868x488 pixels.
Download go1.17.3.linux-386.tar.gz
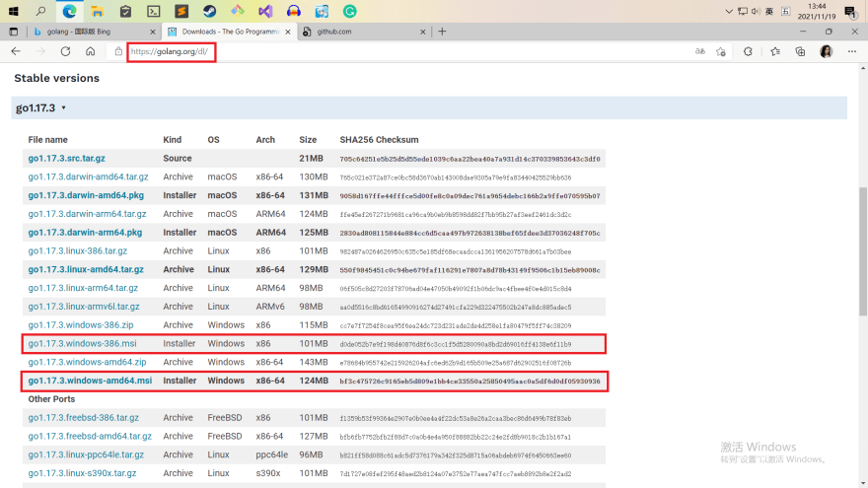78,251
